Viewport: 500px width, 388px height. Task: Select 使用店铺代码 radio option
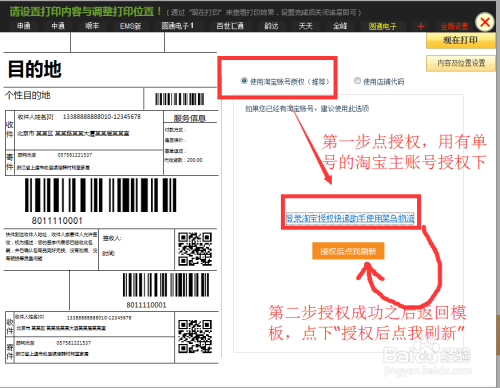tap(357, 81)
